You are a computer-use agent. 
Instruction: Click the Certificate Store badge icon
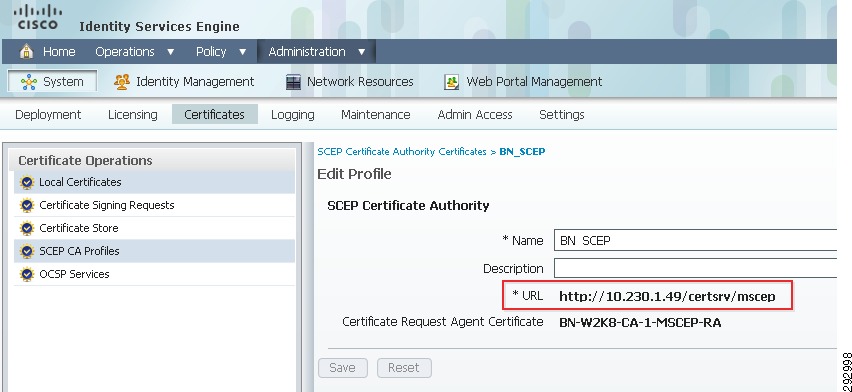tap(27, 228)
